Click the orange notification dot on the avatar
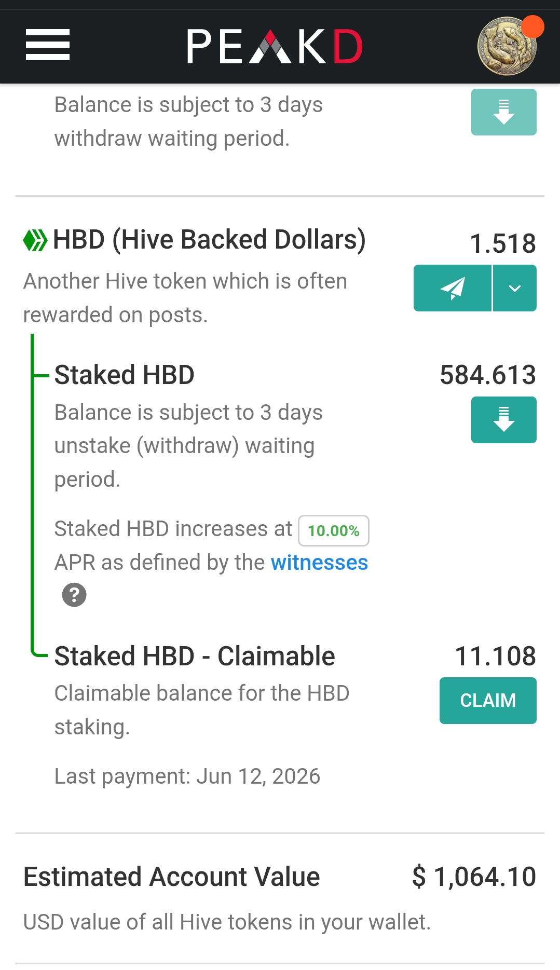 pyautogui.click(x=532, y=27)
